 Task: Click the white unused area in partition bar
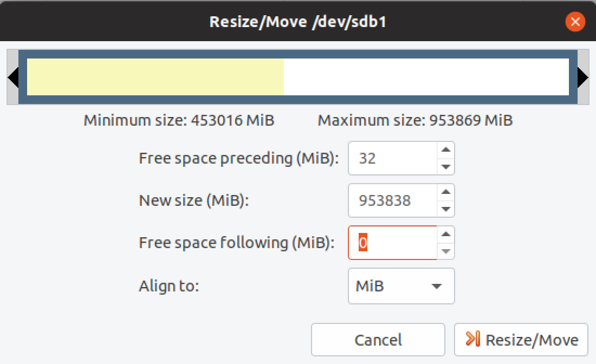pyautogui.click(x=426, y=77)
